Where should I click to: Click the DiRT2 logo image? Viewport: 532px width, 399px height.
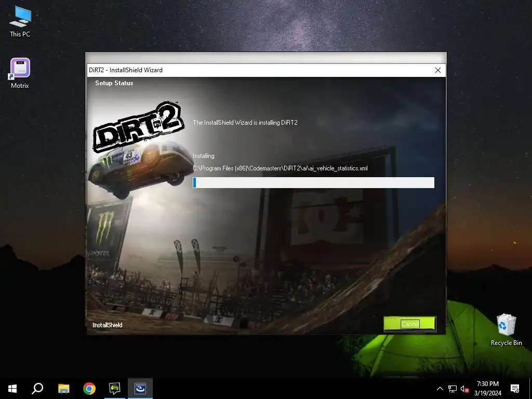pos(139,126)
